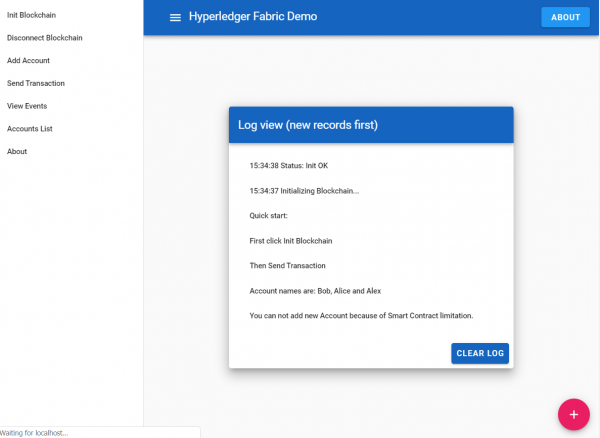This screenshot has height=438, width=600.
Task: Open the hamburger navigation menu icon
Action: (x=176, y=17)
